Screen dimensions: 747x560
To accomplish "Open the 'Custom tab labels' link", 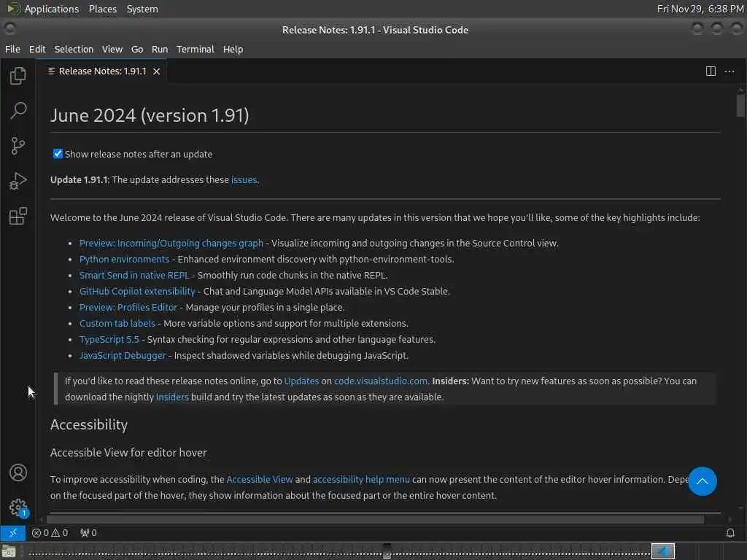I will tap(117, 323).
